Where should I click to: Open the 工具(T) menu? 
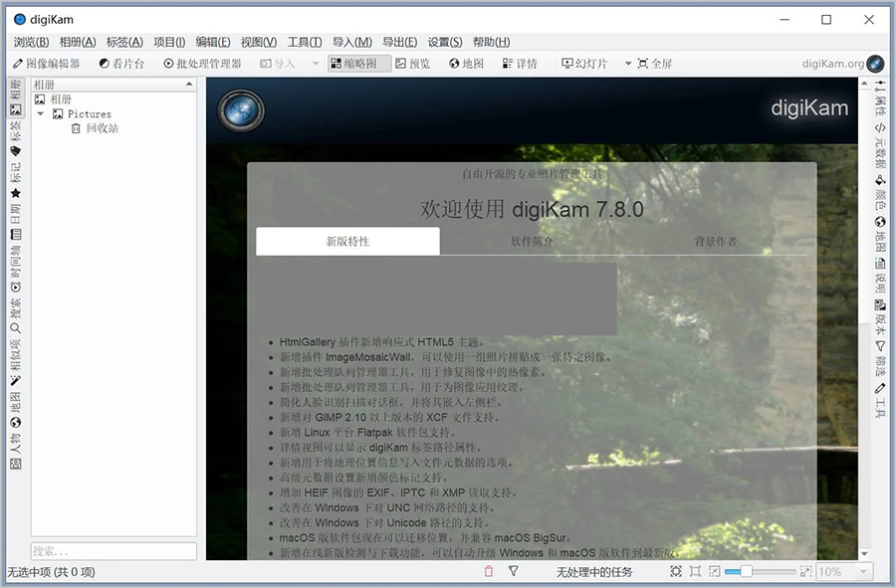coord(304,42)
